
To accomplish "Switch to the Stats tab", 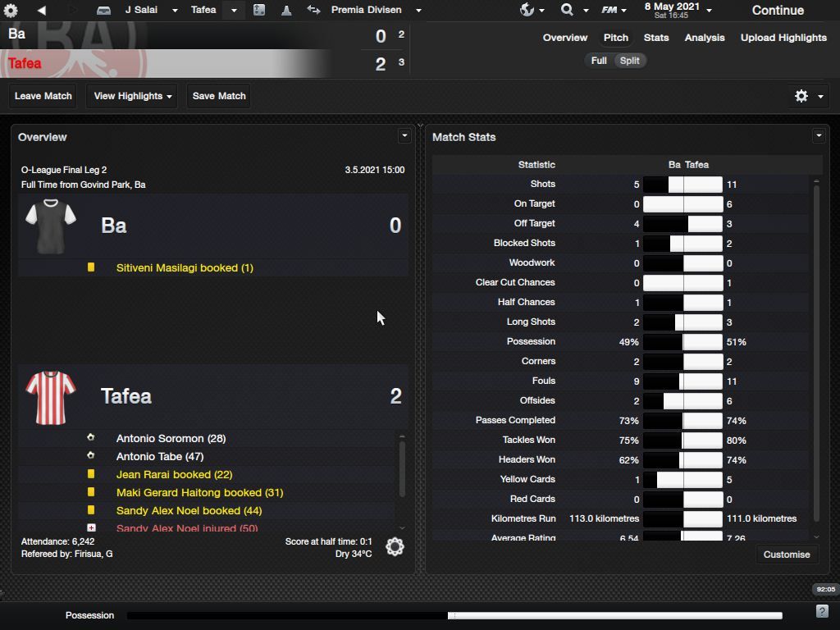I will coord(655,38).
